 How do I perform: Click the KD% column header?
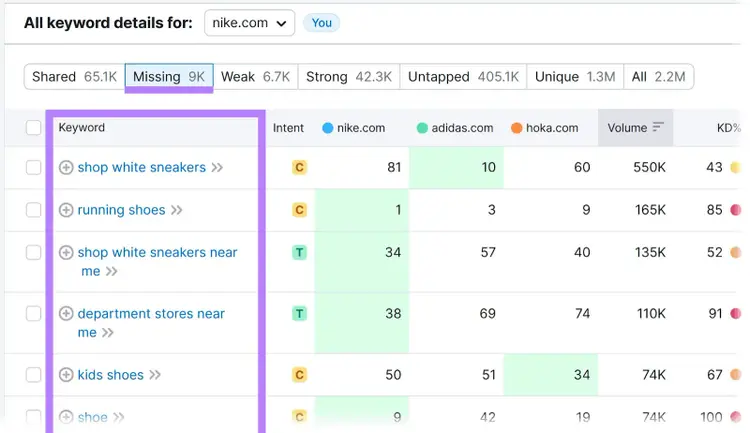pos(728,128)
